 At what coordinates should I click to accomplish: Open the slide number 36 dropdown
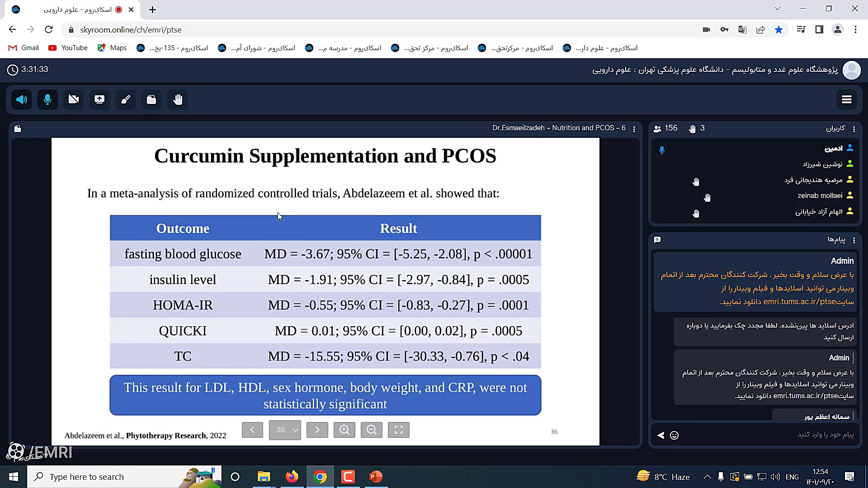click(285, 430)
